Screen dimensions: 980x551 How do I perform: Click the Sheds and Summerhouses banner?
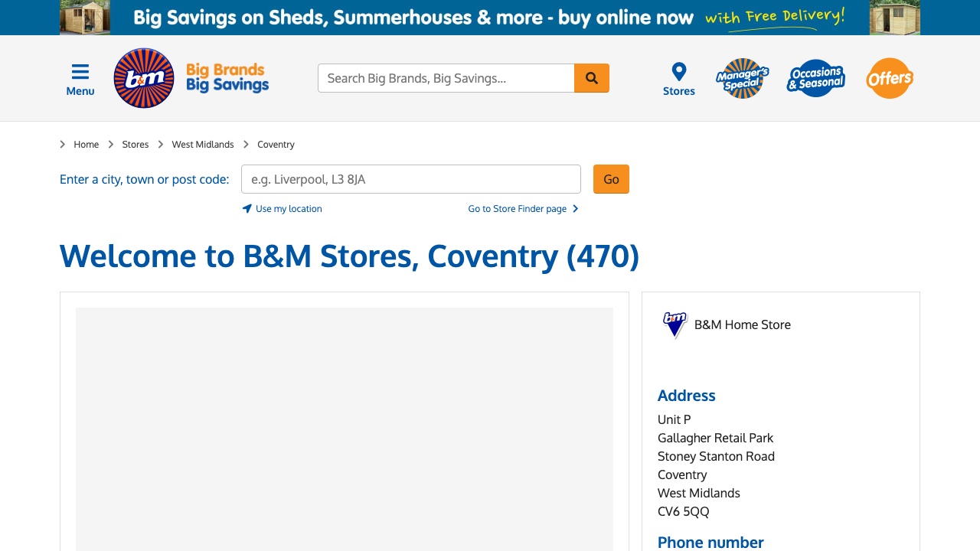tap(490, 17)
